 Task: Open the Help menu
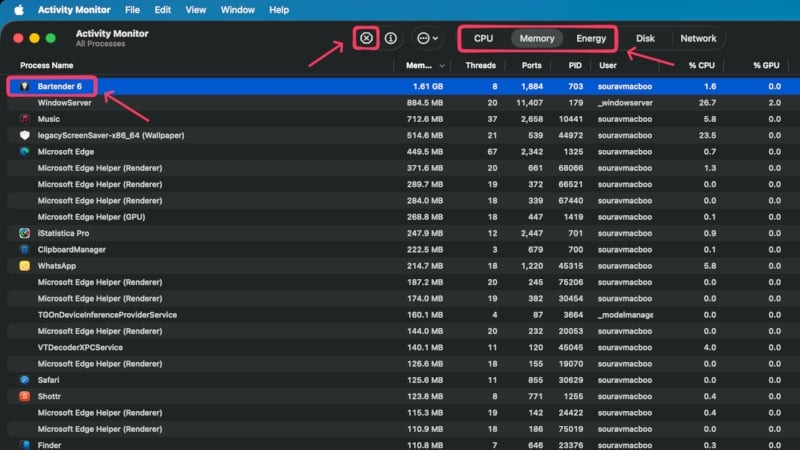(279, 10)
